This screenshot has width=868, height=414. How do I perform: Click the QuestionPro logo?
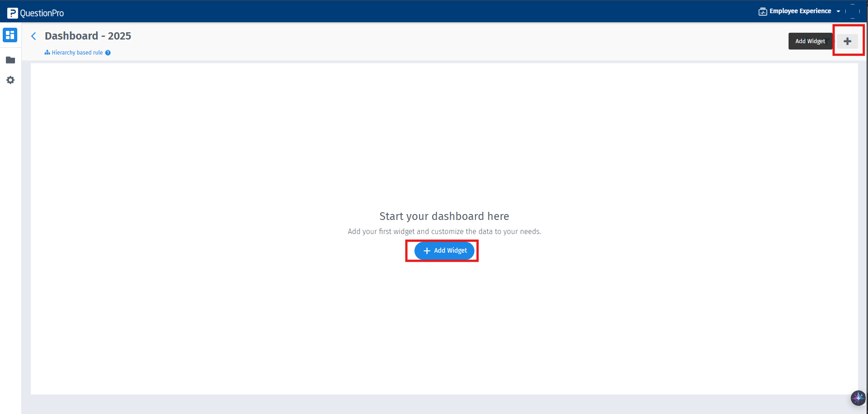click(35, 12)
